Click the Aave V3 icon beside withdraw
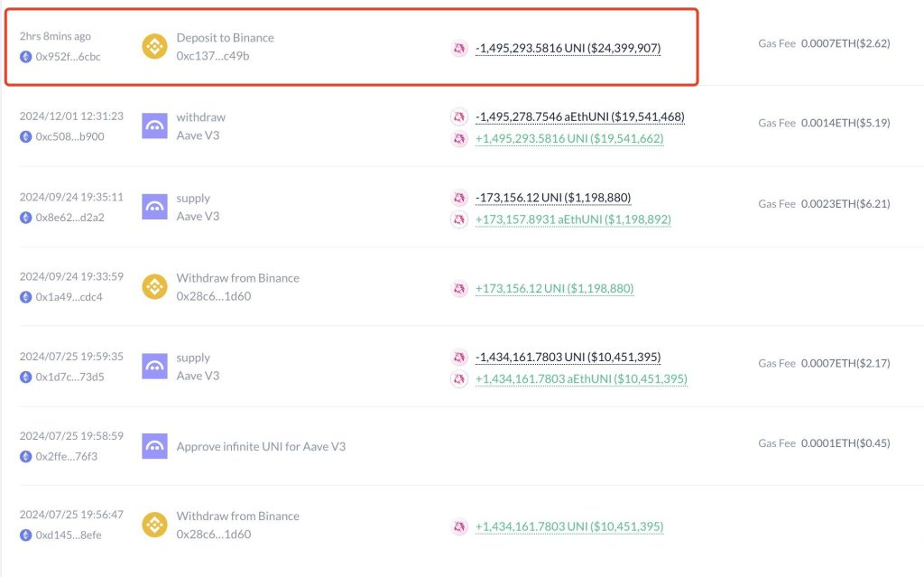The height and width of the screenshot is (577, 924). 154,126
